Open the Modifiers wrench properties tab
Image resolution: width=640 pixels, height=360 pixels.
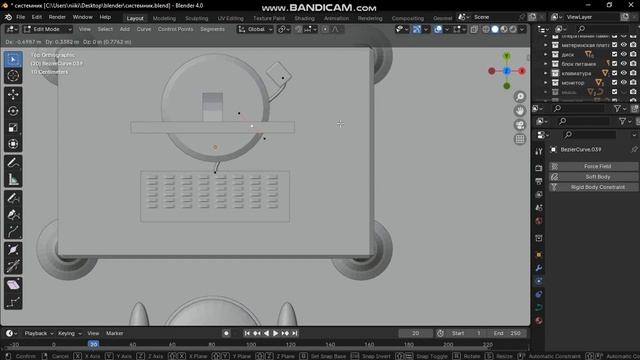pyautogui.click(x=539, y=268)
